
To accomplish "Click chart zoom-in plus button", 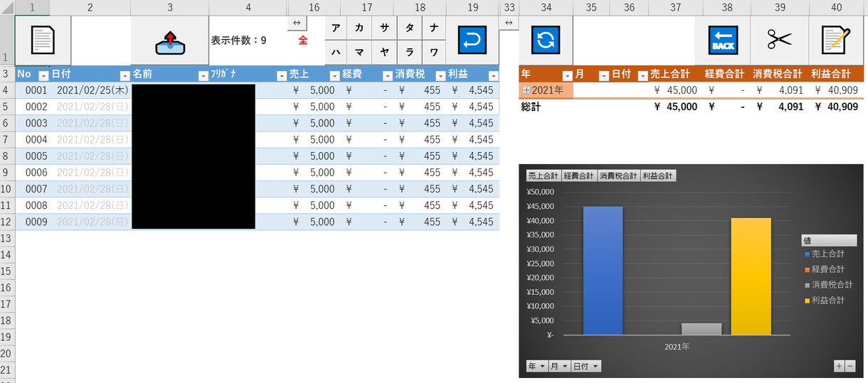I will click(x=839, y=366).
